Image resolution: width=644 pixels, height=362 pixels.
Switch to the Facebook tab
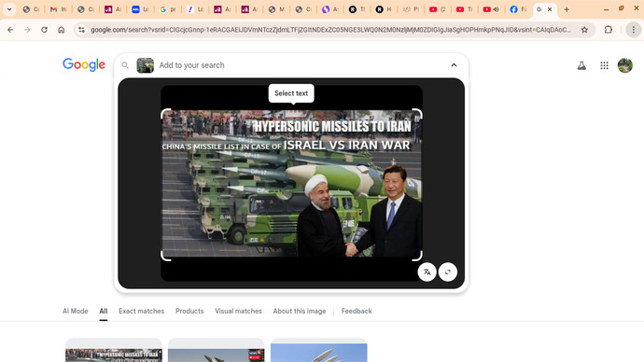518,9
